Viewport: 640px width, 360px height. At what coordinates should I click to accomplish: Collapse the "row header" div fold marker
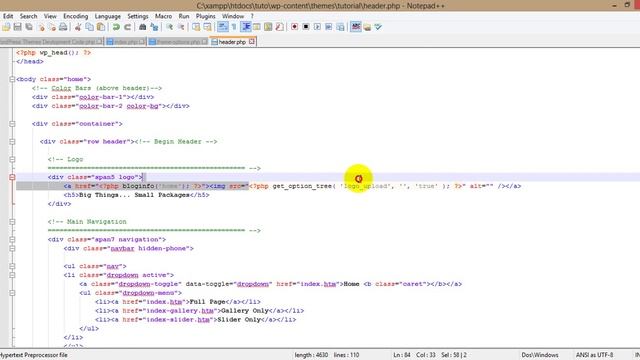click(12, 142)
